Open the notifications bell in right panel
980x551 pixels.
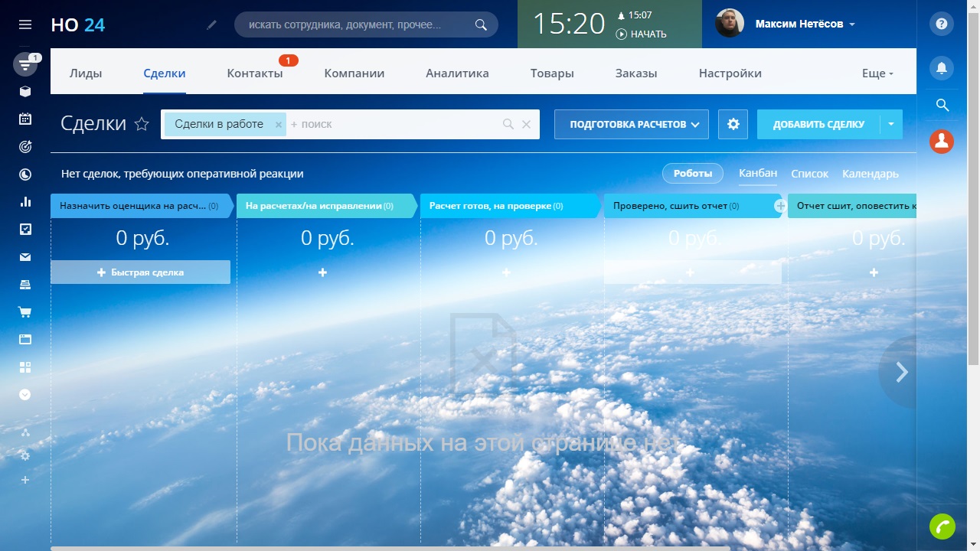942,68
